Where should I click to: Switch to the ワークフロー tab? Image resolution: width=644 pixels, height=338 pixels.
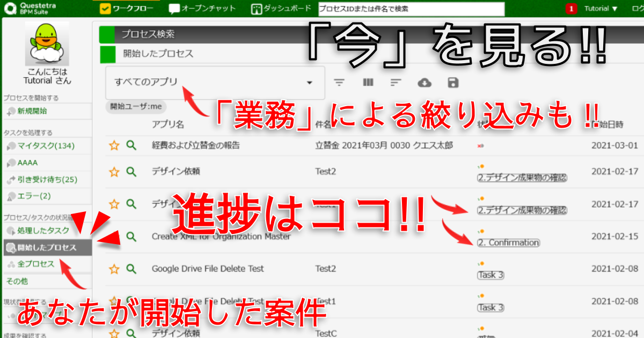(x=127, y=9)
